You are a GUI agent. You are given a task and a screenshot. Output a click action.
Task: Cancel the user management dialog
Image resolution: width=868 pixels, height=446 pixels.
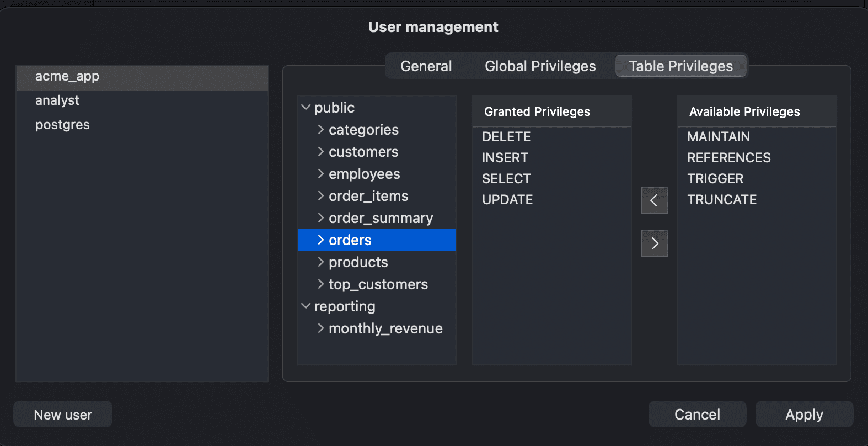click(697, 414)
